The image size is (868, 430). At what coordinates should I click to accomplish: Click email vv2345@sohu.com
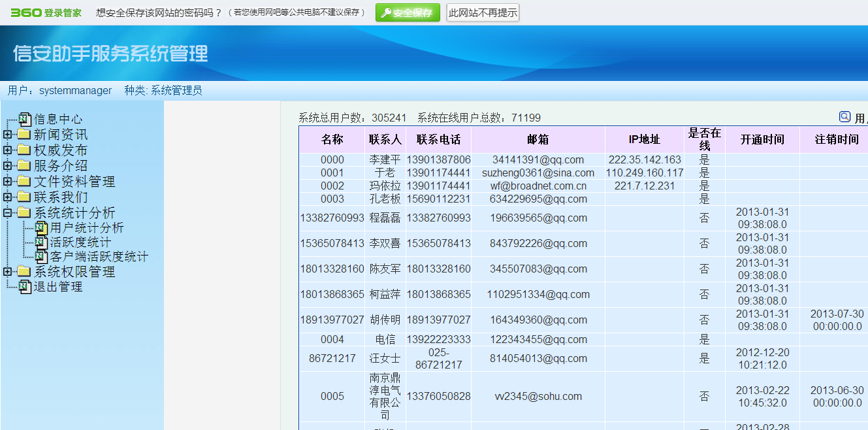[x=538, y=397]
